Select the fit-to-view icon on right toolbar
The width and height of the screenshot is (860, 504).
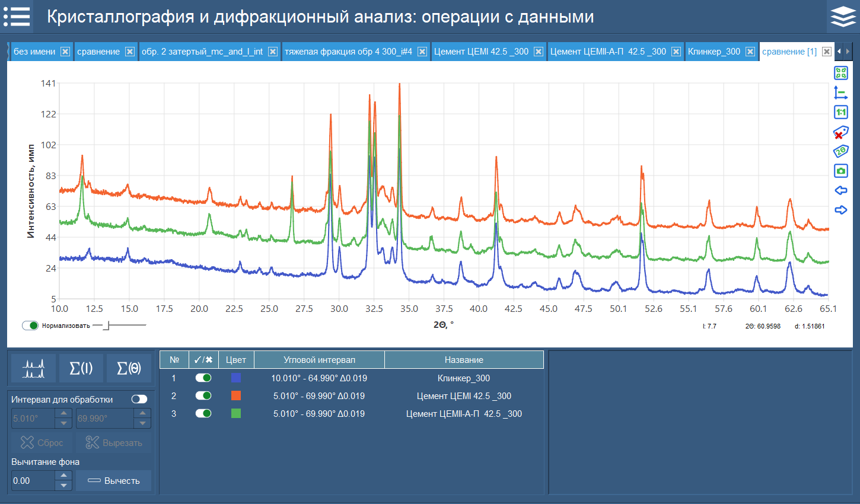tap(841, 72)
